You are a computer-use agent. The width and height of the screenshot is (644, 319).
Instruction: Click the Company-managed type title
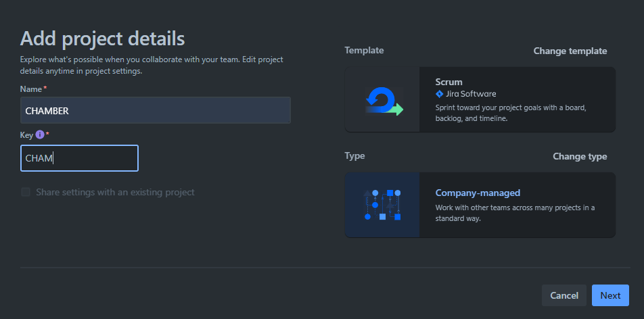477,193
